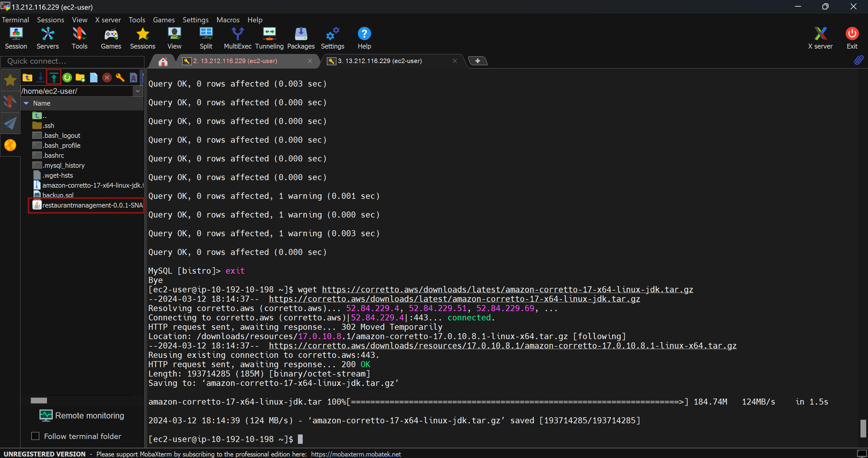Select the .ssh folder
The height and width of the screenshot is (458, 868).
pos(43,126)
